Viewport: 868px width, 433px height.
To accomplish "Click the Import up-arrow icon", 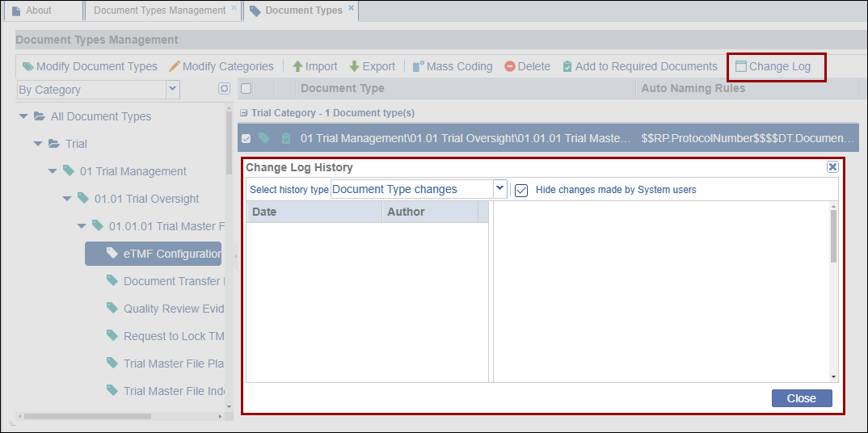I will click(x=297, y=67).
